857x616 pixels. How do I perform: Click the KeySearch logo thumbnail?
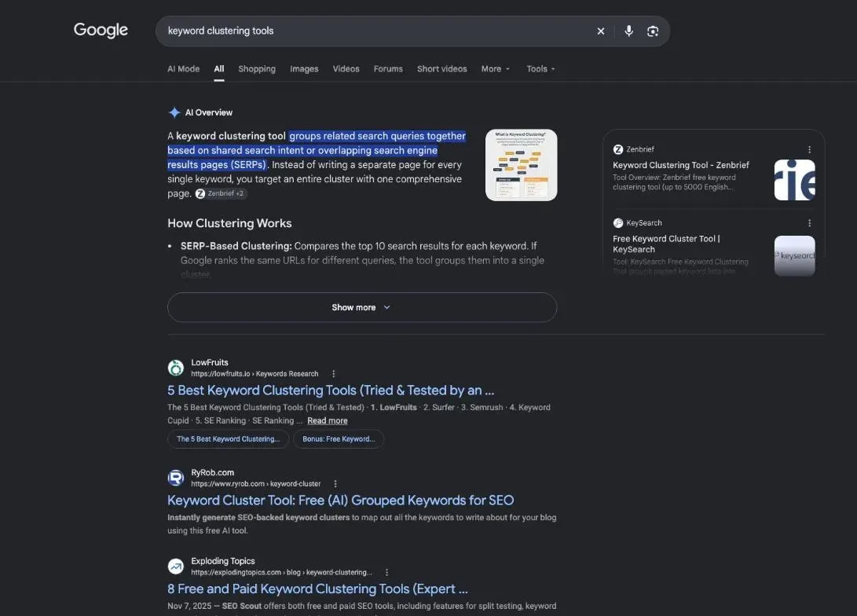pos(794,256)
